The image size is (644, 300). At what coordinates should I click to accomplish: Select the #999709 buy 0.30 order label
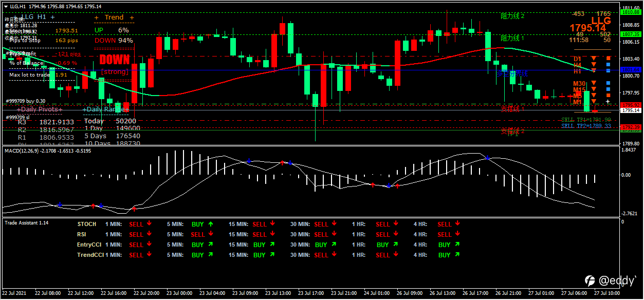pos(25,101)
